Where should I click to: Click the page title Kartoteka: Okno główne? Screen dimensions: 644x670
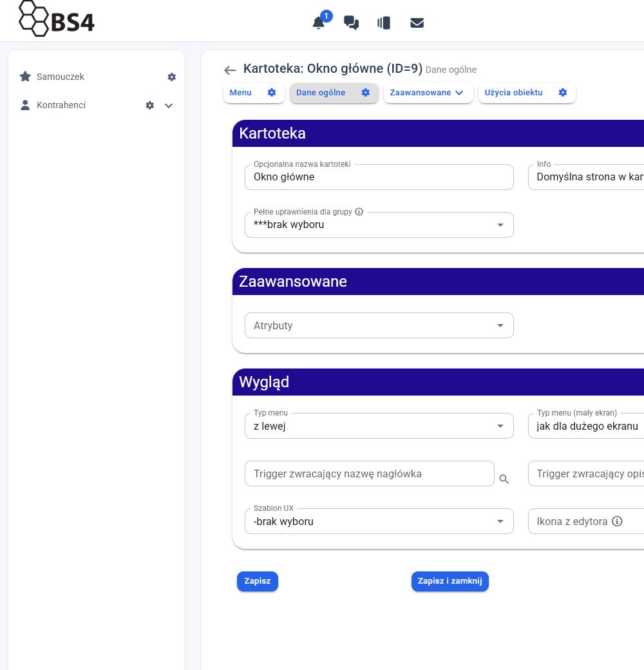pos(333,68)
